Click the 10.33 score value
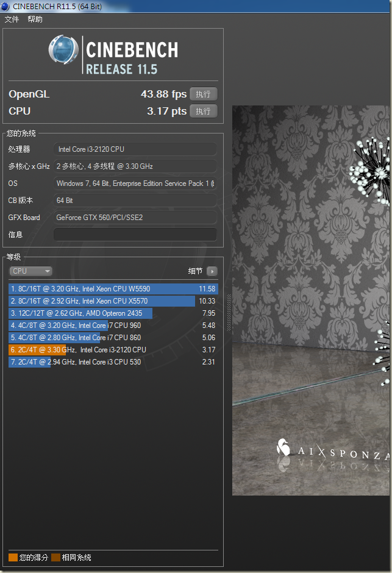392x573 pixels. (x=207, y=301)
